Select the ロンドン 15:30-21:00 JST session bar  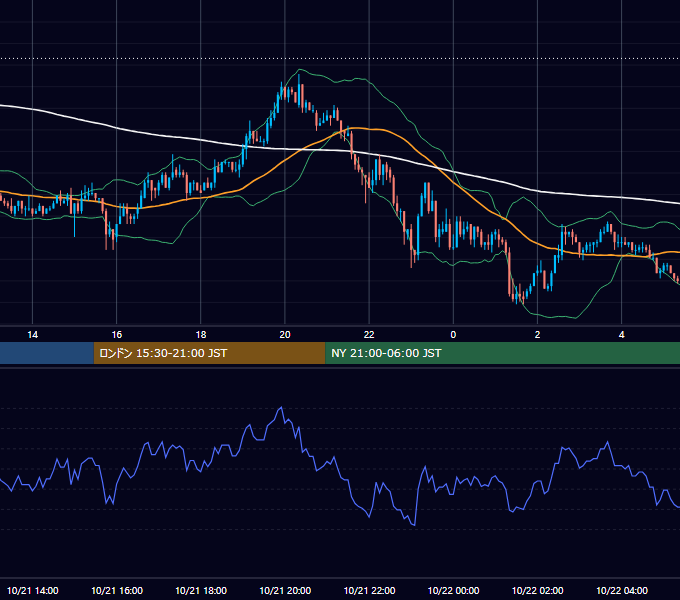[x=209, y=353]
